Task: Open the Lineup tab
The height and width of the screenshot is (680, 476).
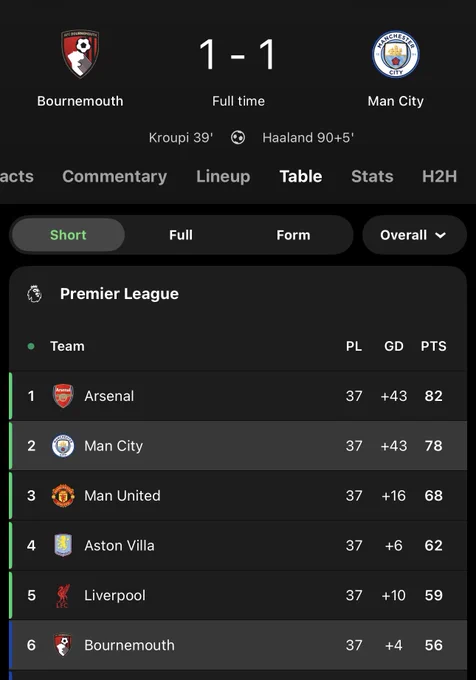Action: point(223,176)
